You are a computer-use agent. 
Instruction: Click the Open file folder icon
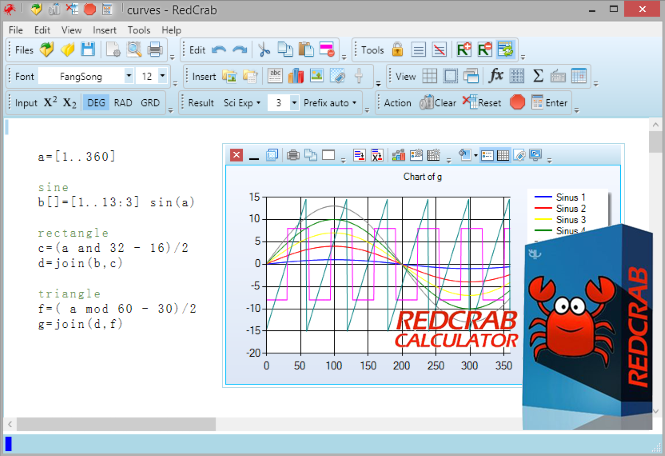pos(67,50)
